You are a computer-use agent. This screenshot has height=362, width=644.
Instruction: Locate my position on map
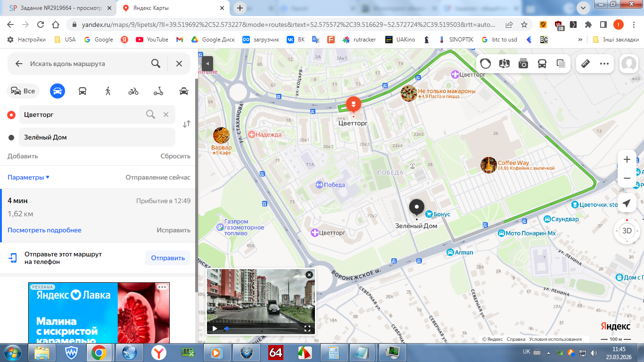click(627, 203)
